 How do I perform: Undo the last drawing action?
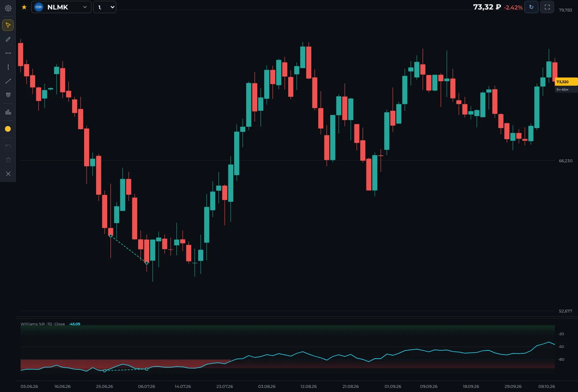(8, 146)
